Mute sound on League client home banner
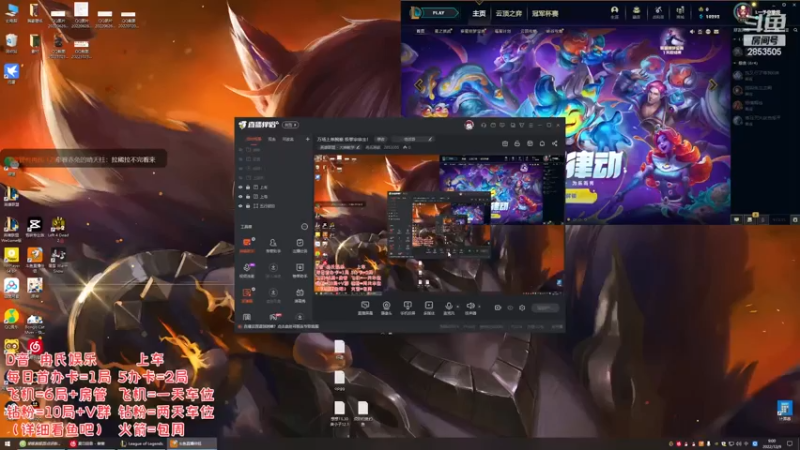This screenshot has width=800, height=450. coord(692,32)
